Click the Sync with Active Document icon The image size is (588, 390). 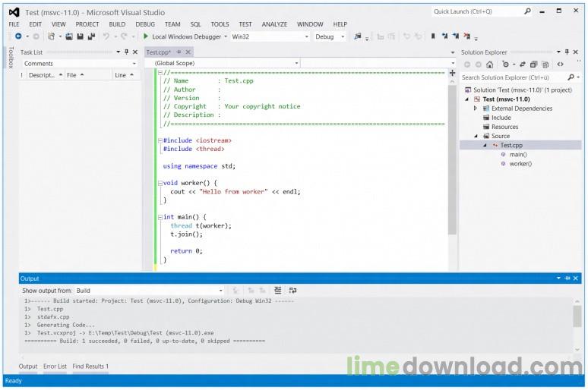(x=523, y=64)
